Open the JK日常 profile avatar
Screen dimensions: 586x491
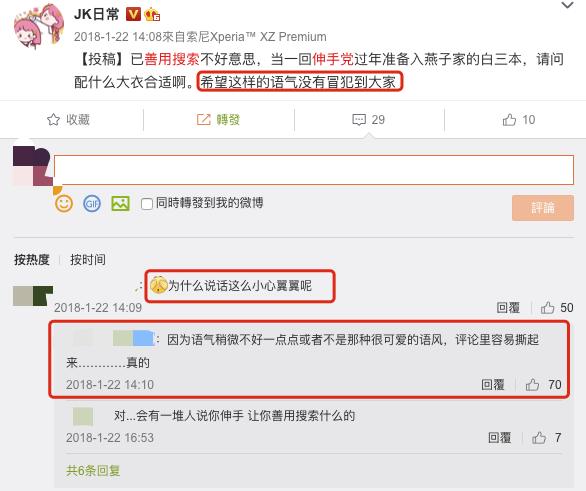(38, 25)
